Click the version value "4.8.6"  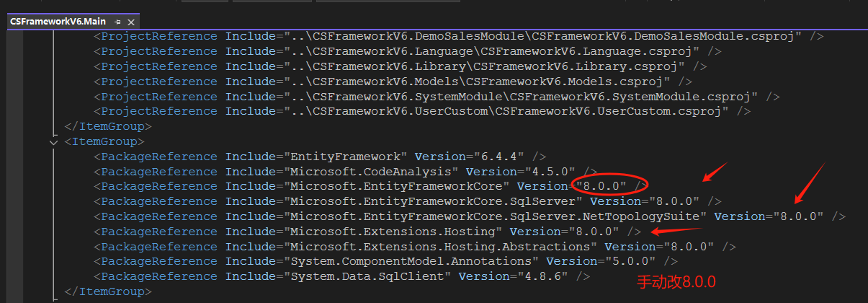pyautogui.click(x=545, y=276)
